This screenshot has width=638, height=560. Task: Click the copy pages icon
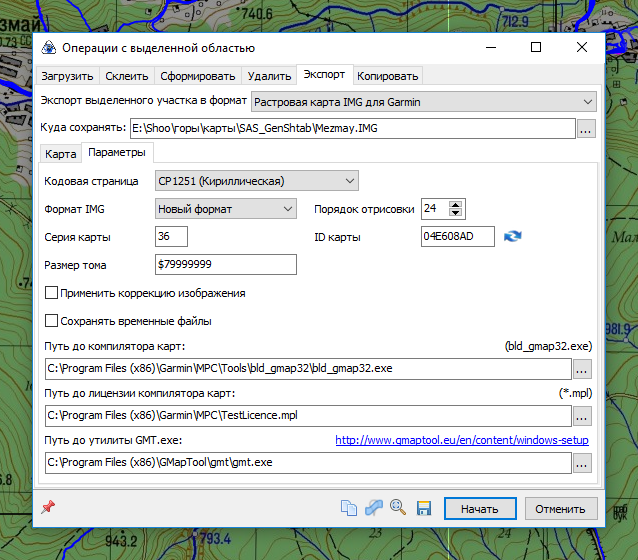[349, 508]
